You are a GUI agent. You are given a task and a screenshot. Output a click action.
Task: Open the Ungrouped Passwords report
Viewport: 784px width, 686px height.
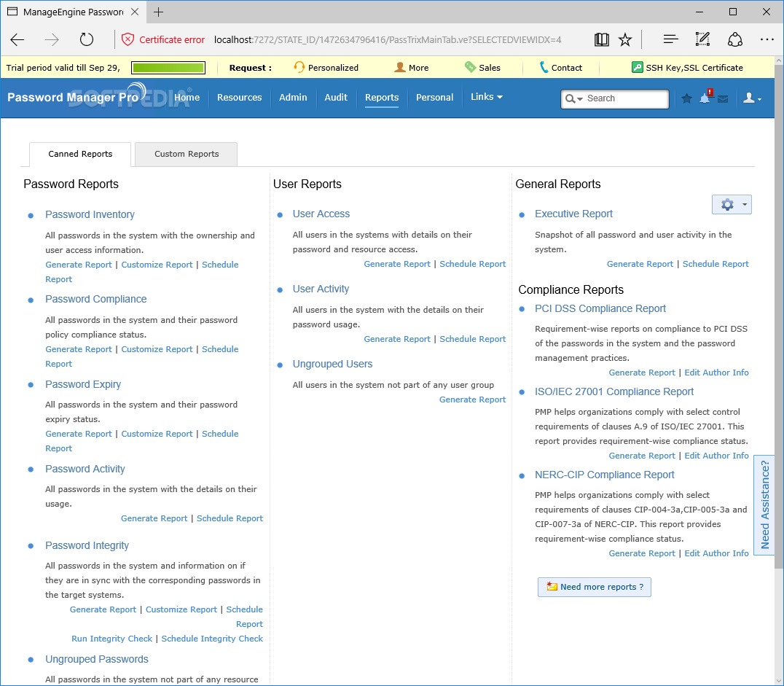96,660
